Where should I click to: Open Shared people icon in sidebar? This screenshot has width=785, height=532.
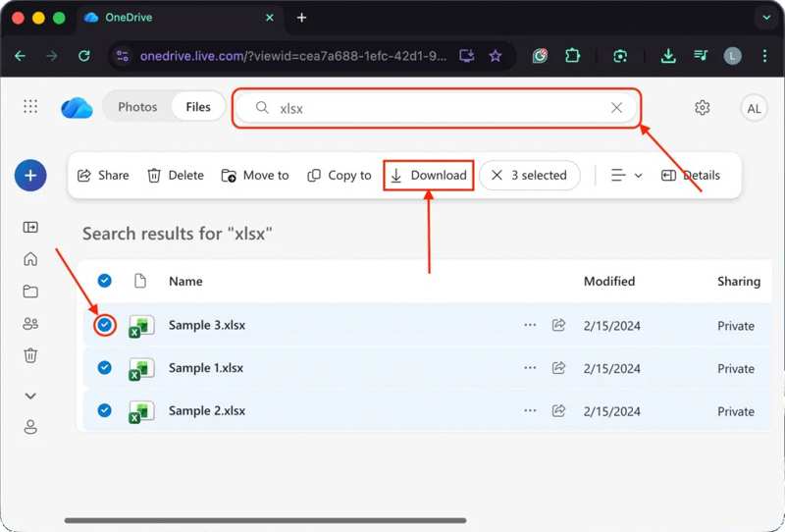point(30,324)
